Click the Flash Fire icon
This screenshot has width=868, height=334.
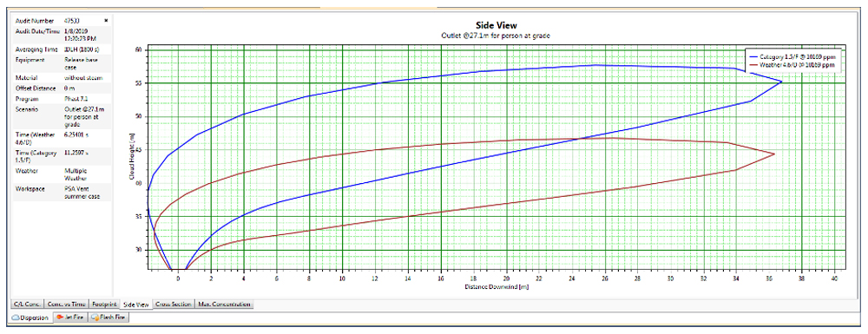95,318
